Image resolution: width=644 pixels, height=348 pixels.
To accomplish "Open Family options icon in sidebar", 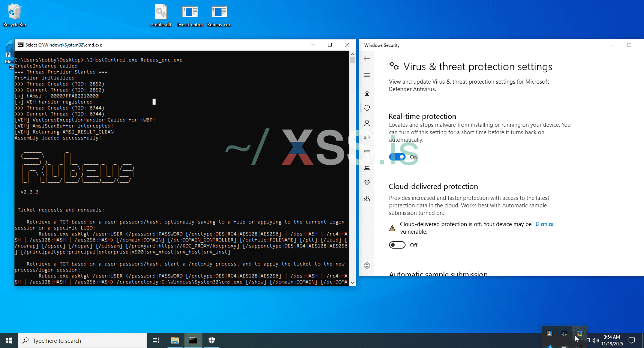I will (367, 198).
